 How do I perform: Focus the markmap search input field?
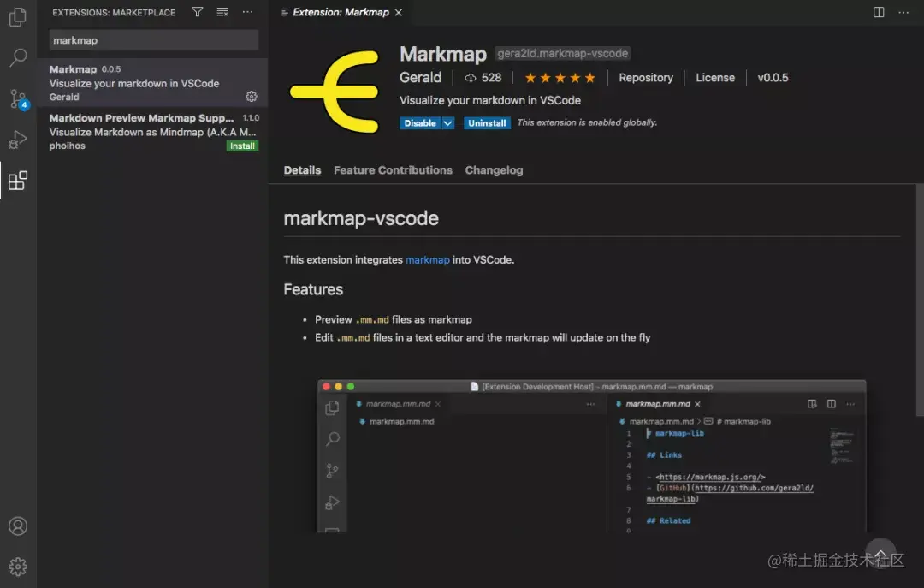tap(154, 40)
